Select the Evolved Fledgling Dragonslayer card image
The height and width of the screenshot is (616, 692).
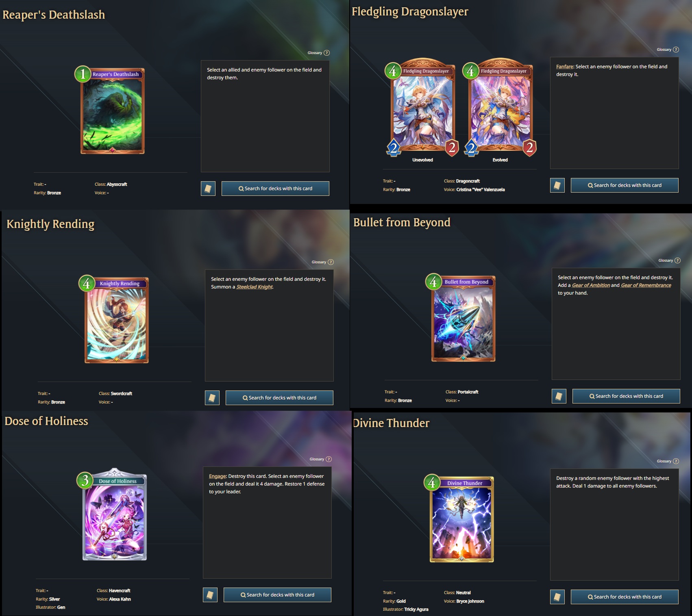point(501,107)
